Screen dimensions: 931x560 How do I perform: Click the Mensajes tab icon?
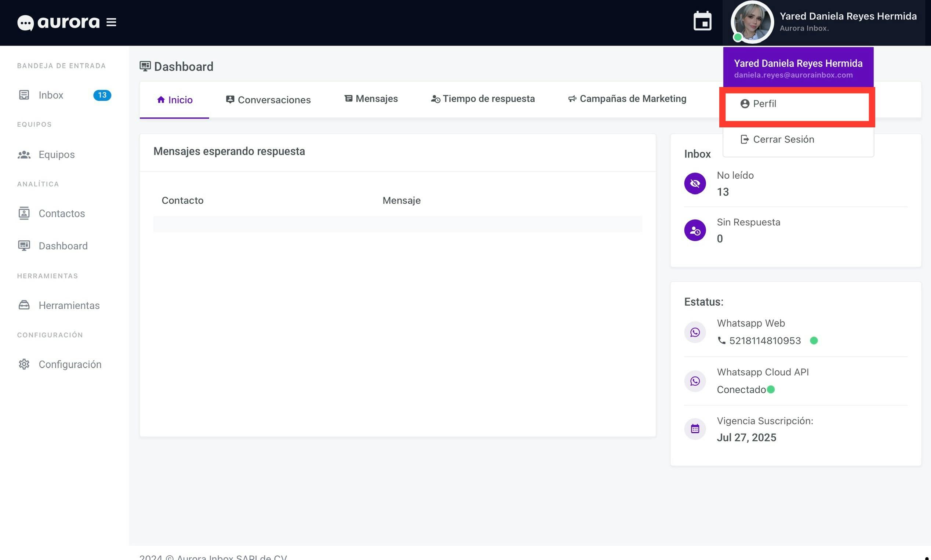[349, 98]
